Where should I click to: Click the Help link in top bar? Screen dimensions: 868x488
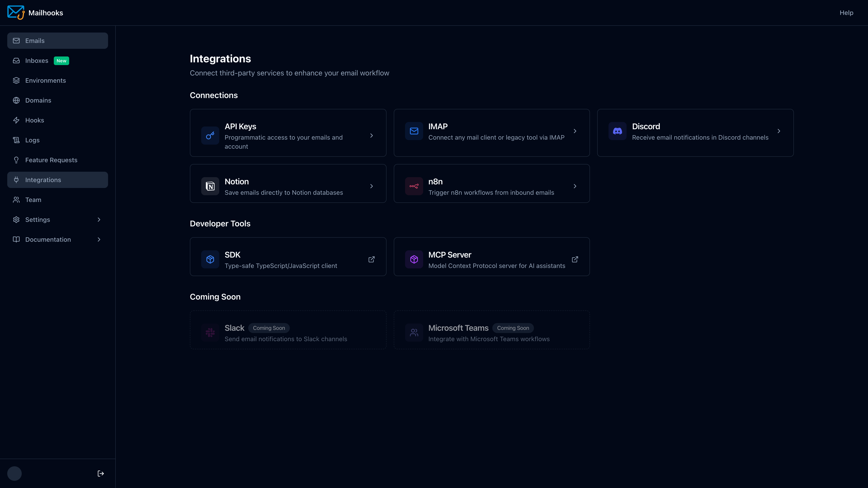pos(846,13)
